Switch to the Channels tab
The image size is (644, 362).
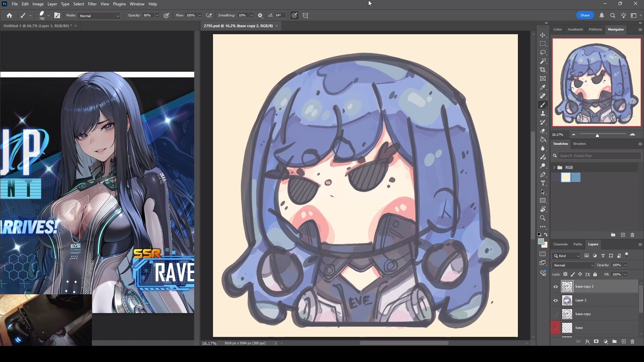(560, 244)
